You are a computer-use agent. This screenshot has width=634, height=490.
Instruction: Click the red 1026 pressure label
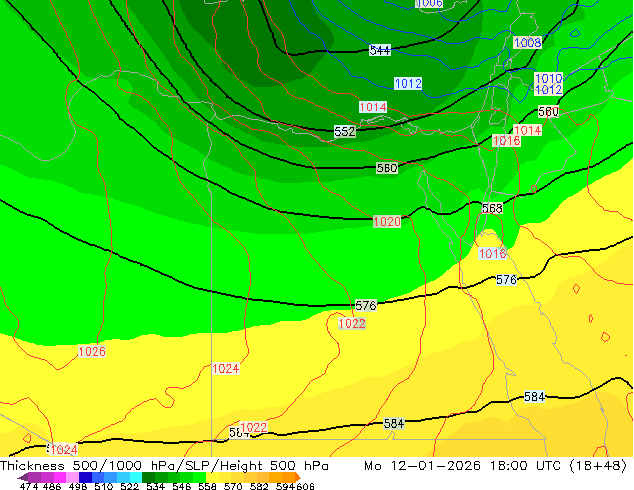click(x=92, y=352)
